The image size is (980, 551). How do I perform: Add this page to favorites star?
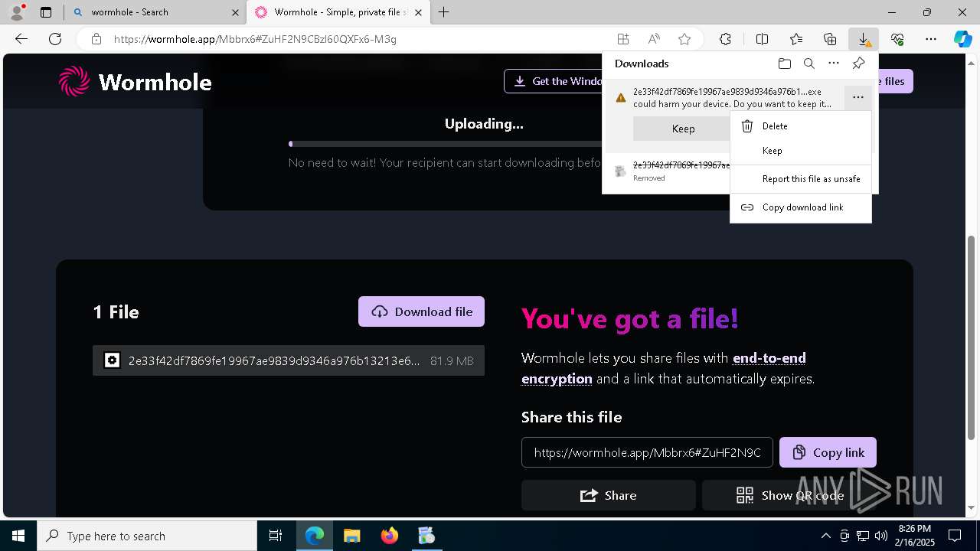[x=684, y=39]
